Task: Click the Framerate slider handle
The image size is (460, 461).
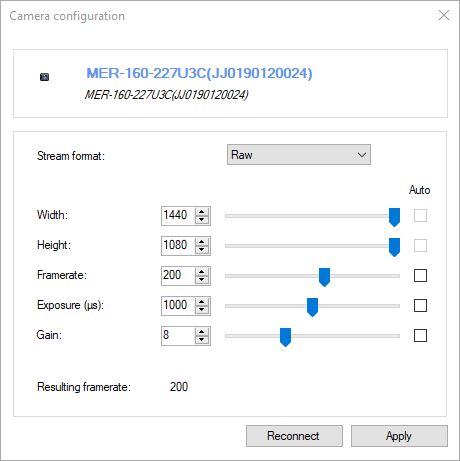Action: pos(324,277)
